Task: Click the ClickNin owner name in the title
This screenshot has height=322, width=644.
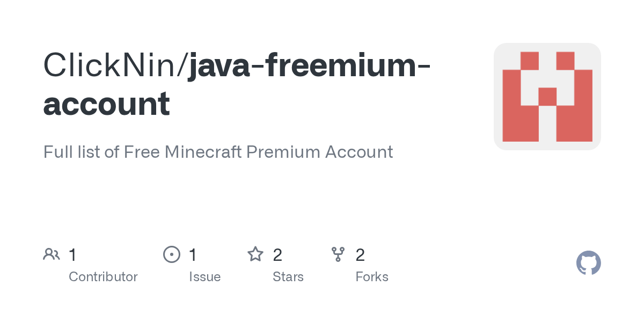Action: tap(111, 65)
